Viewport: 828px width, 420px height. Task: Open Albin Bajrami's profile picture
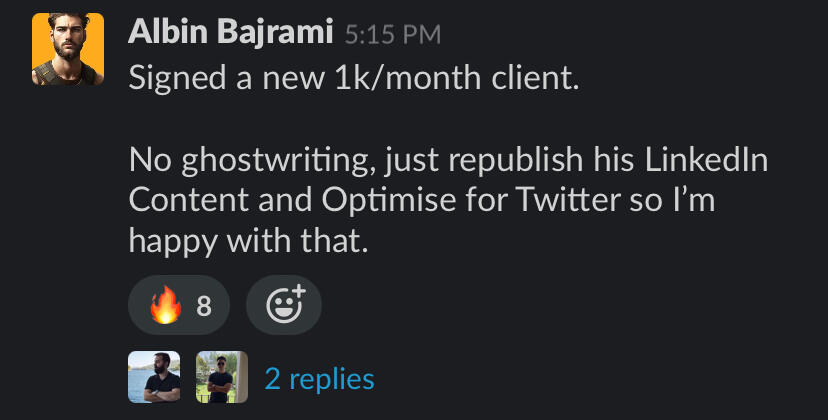pos(68,49)
